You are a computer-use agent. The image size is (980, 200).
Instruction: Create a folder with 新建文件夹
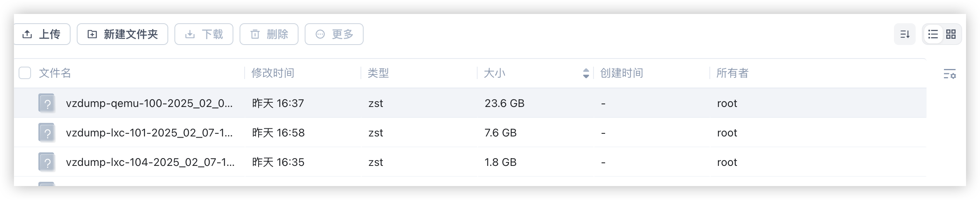[122, 34]
